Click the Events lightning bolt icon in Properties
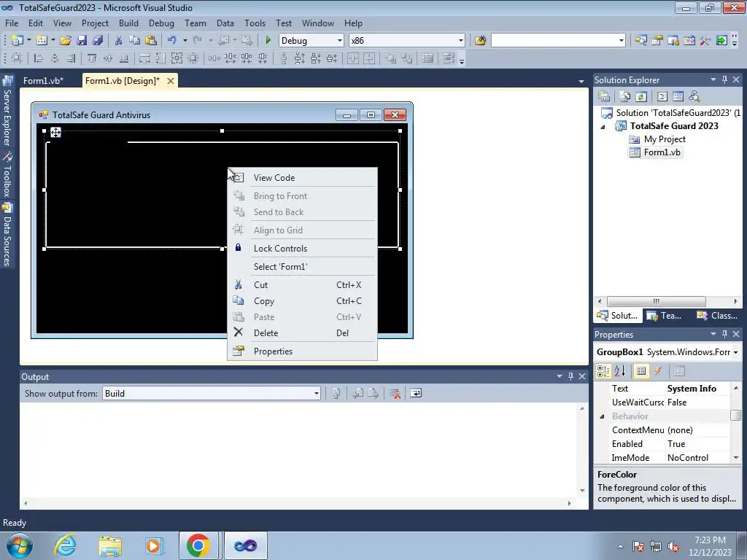The height and width of the screenshot is (560, 747). (658, 371)
